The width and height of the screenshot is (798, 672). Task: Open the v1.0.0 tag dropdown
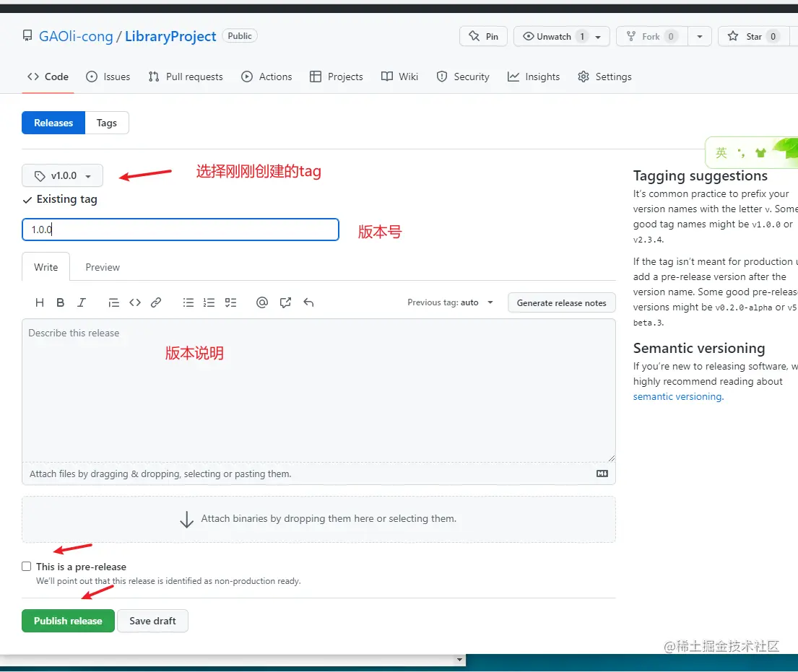click(x=62, y=175)
